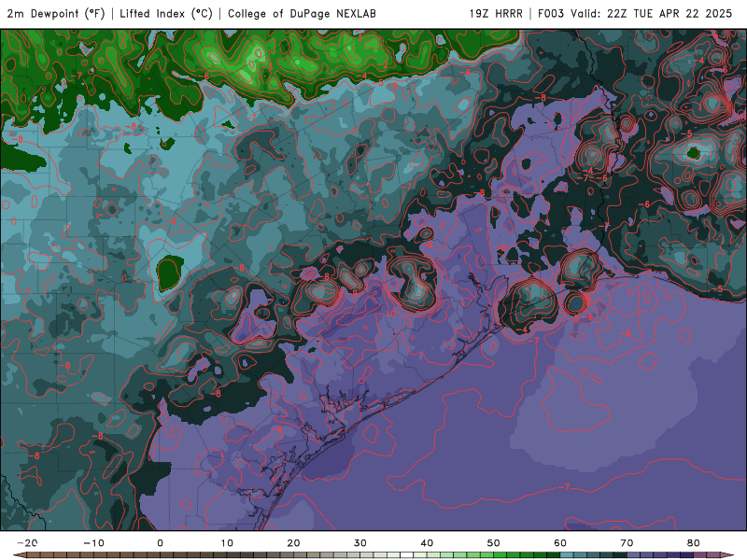The width and height of the screenshot is (747, 560).
Task: Click the 0 label on the color scale
Action: tap(160, 543)
